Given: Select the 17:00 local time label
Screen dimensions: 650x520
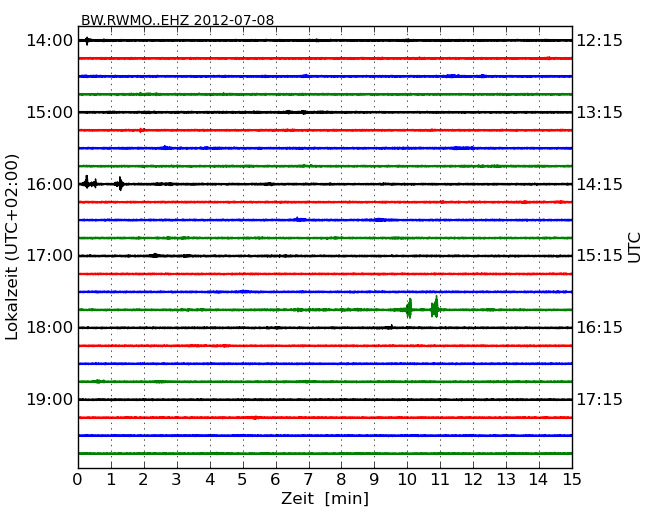Looking at the screenshot, I should 50,255.
